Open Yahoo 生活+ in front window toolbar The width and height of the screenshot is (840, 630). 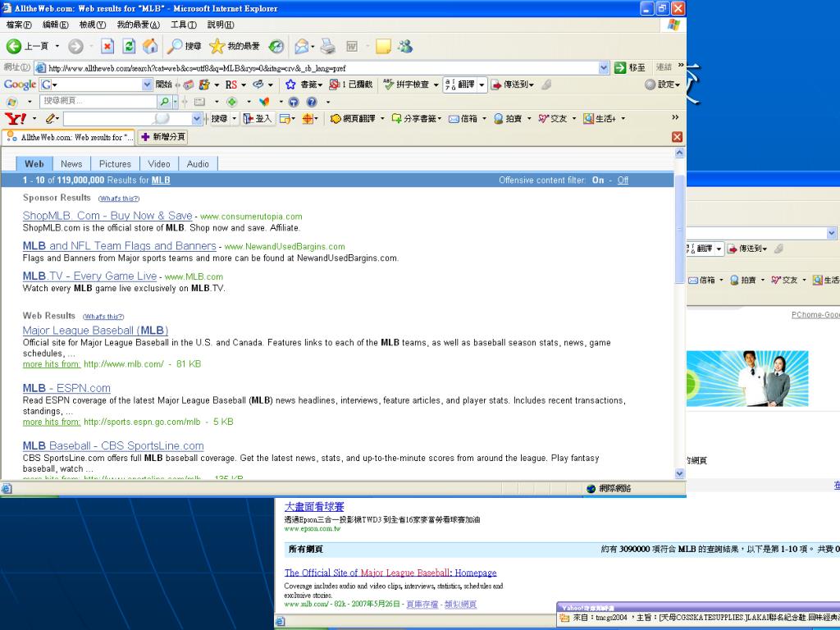(600, 118)
